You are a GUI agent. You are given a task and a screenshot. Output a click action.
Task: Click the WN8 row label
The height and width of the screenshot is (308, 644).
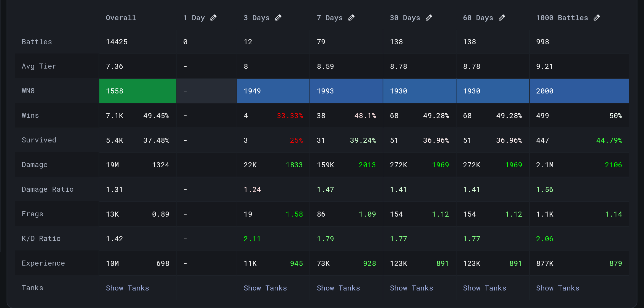(x=28, y=91)
